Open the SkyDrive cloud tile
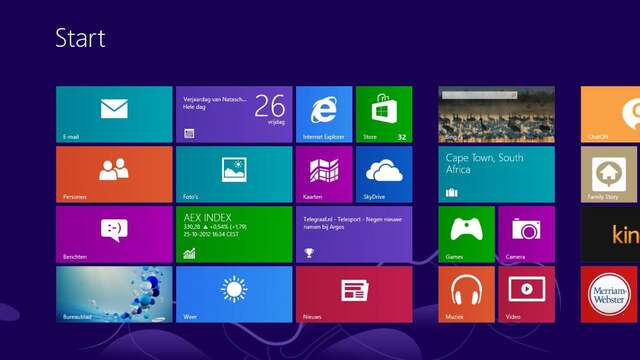The width and height of the screenshot is (640, 360). click(x=384, y=174)
